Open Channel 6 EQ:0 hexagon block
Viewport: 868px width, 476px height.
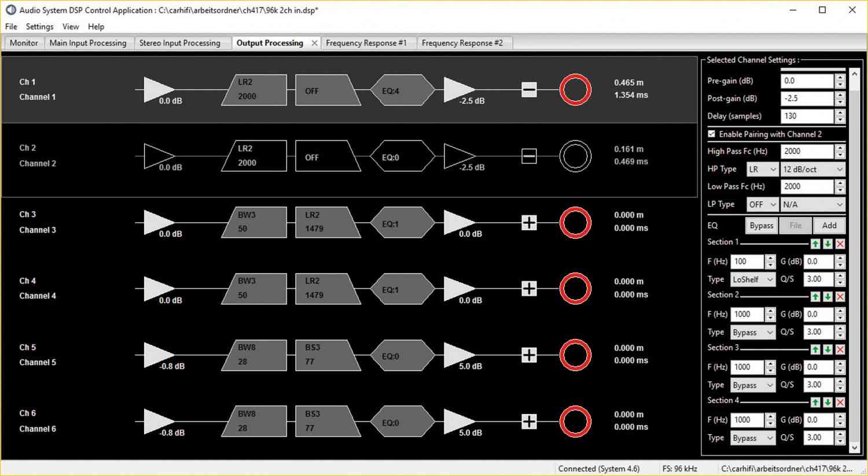(x=402, y=422)
